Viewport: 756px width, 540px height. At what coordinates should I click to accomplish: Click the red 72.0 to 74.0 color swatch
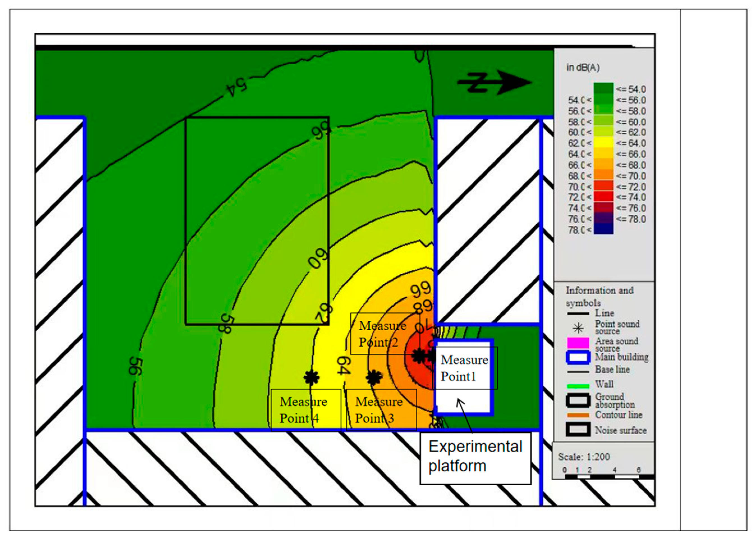[x=603, y=197]
